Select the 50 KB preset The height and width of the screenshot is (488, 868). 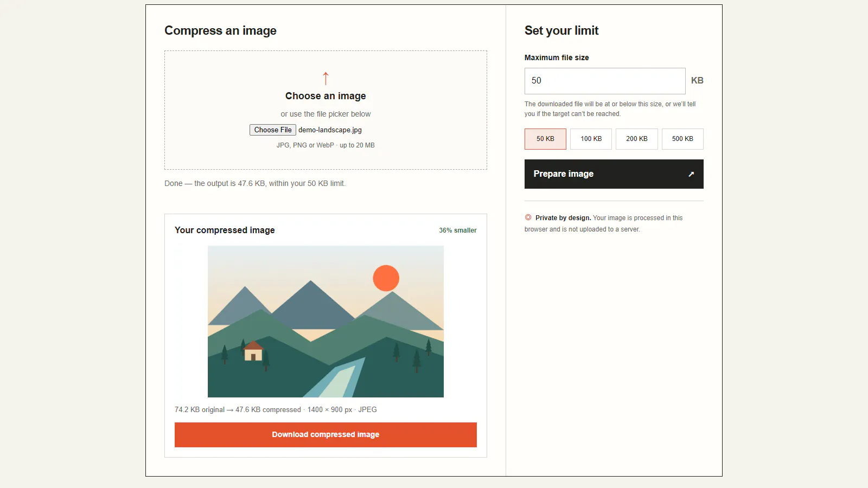point(545,139)
